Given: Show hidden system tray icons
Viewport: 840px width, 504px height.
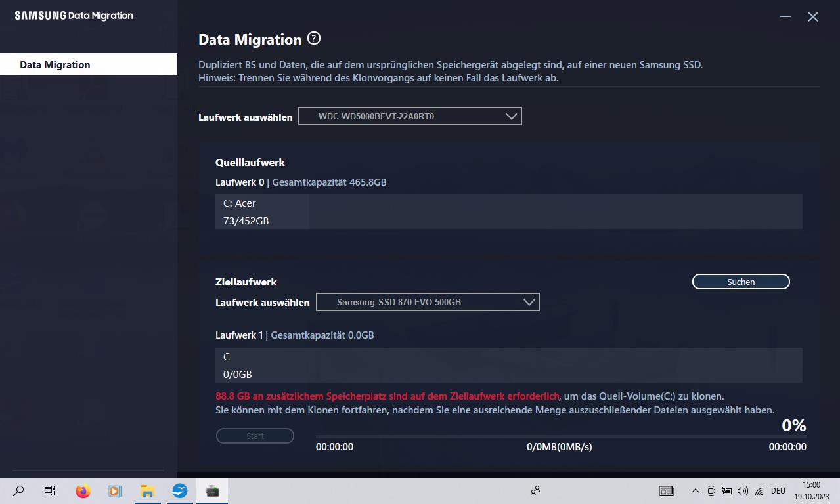Looking at the screenshot, I should (x=696, y=491).
